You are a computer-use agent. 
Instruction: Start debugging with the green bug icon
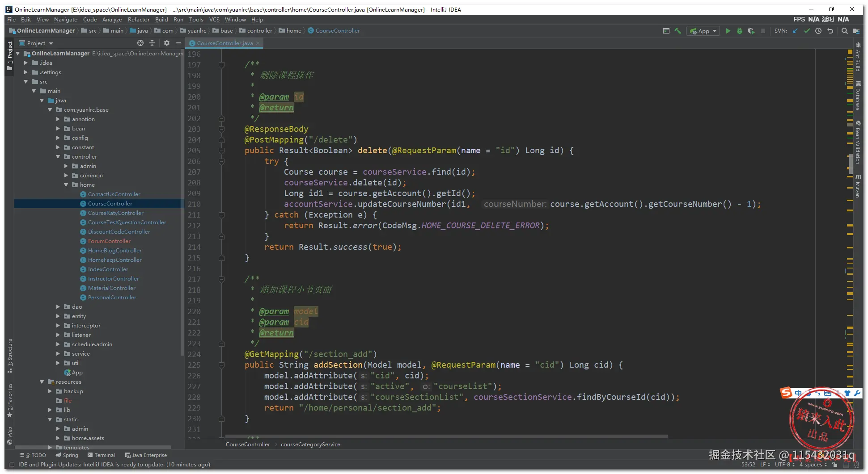point(740,31)
